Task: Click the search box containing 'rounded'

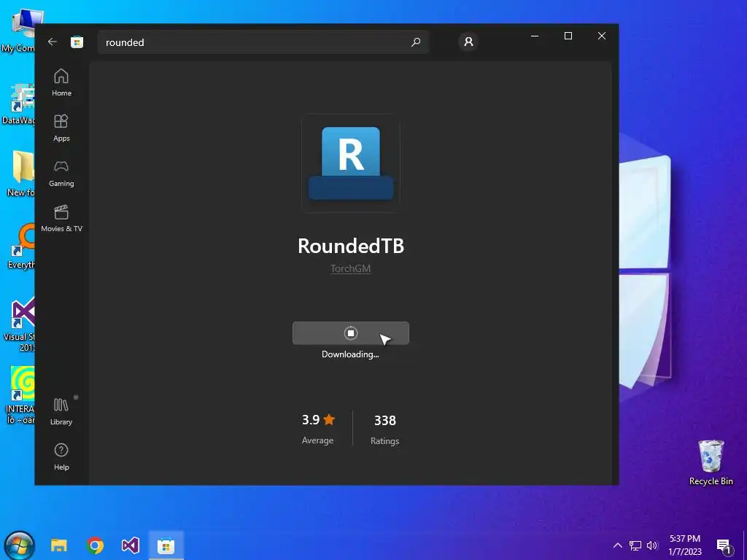Action: tap(263, 42)
